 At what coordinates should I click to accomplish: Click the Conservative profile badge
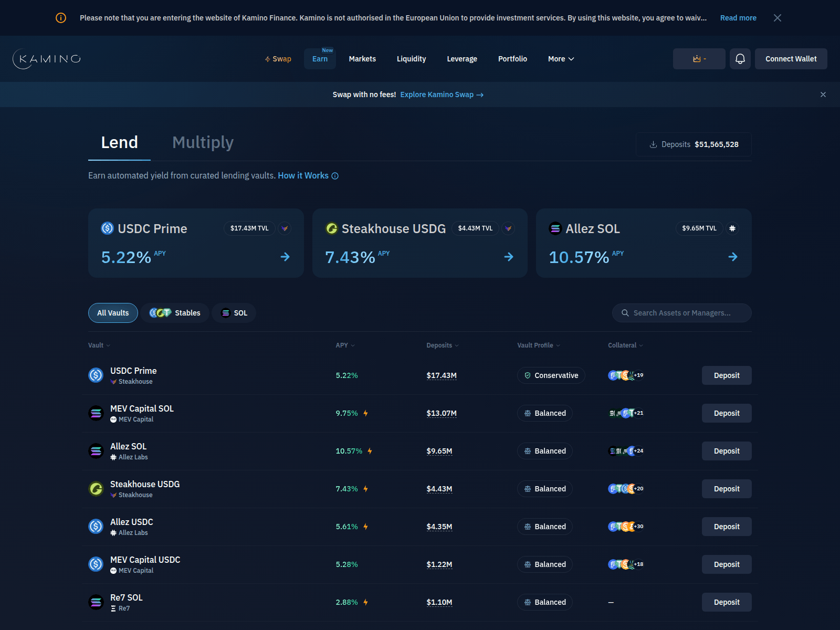tap(551, 375)
